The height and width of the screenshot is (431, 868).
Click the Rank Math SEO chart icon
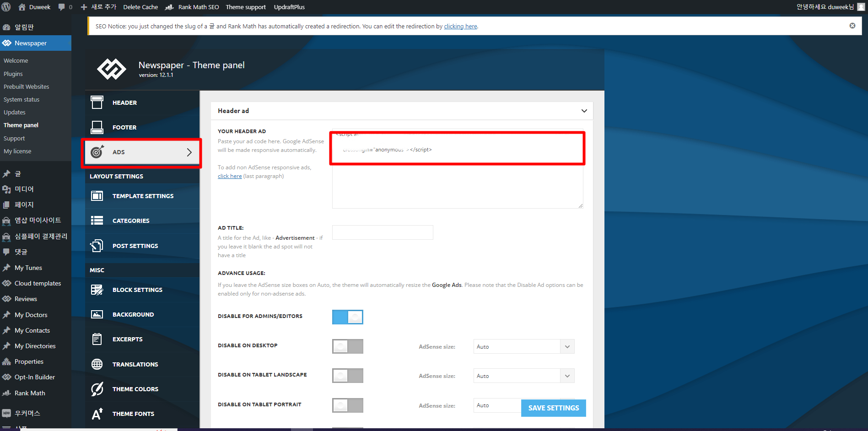[x=169, y=7]
